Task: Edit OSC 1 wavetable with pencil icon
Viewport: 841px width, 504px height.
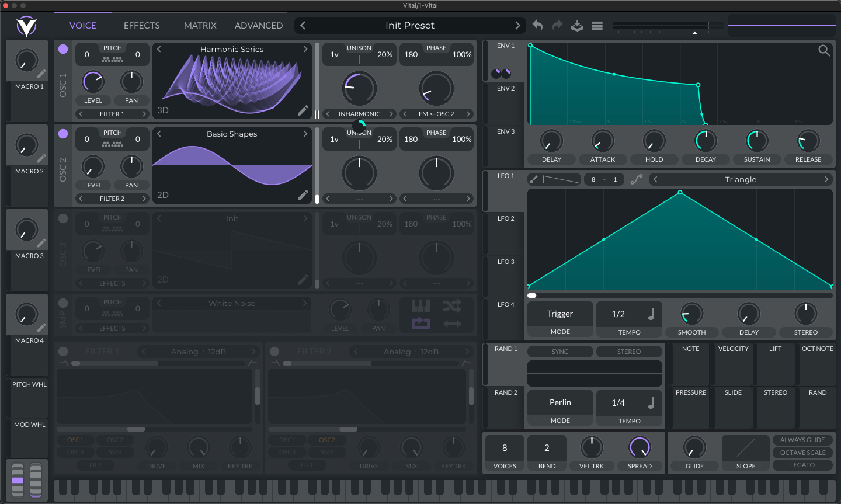Action: pos(303,110)
